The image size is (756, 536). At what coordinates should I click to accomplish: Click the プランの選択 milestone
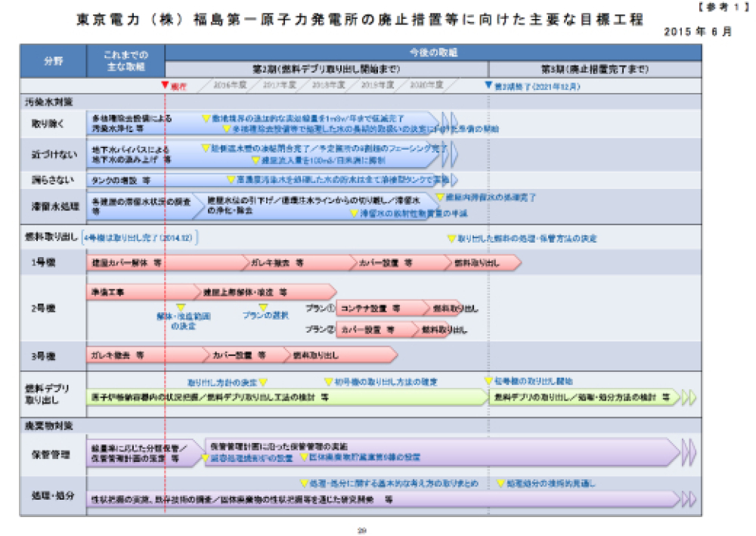tap(265, 311)
